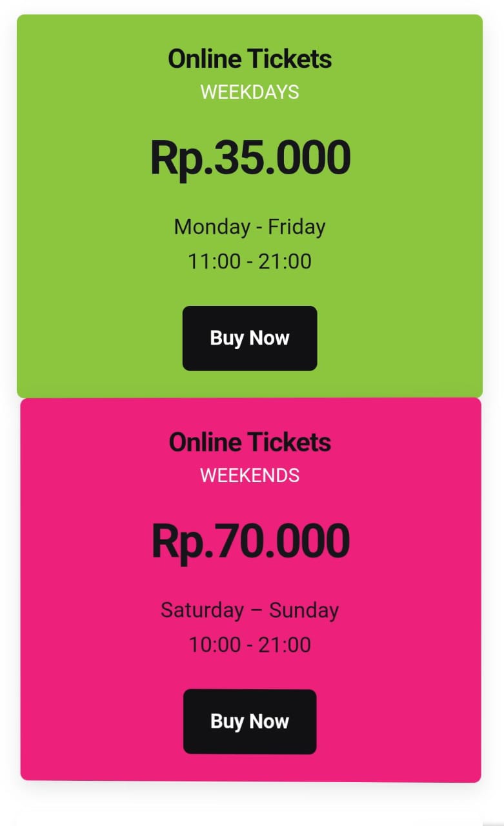Click the green Online Tickets heading

[x=250, y=58]
